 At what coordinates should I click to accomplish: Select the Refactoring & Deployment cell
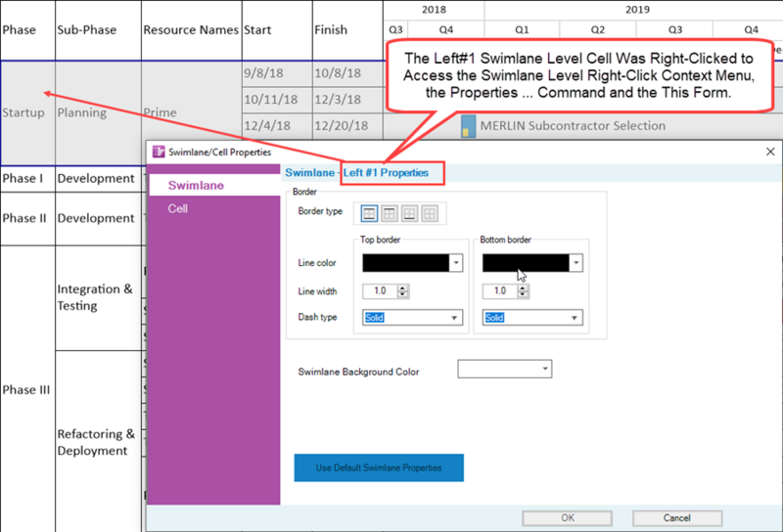[x=99, y=442]
